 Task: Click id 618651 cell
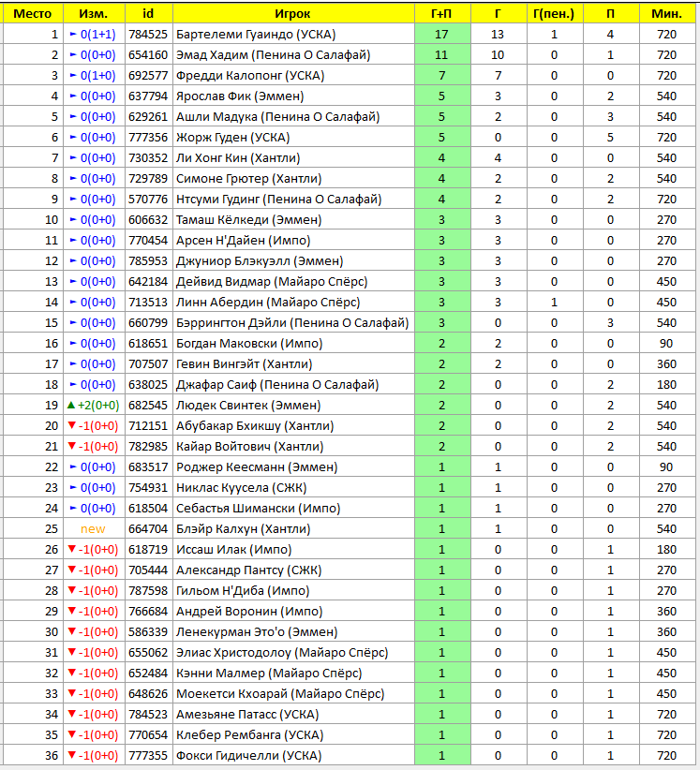click(x=148, y=343)
